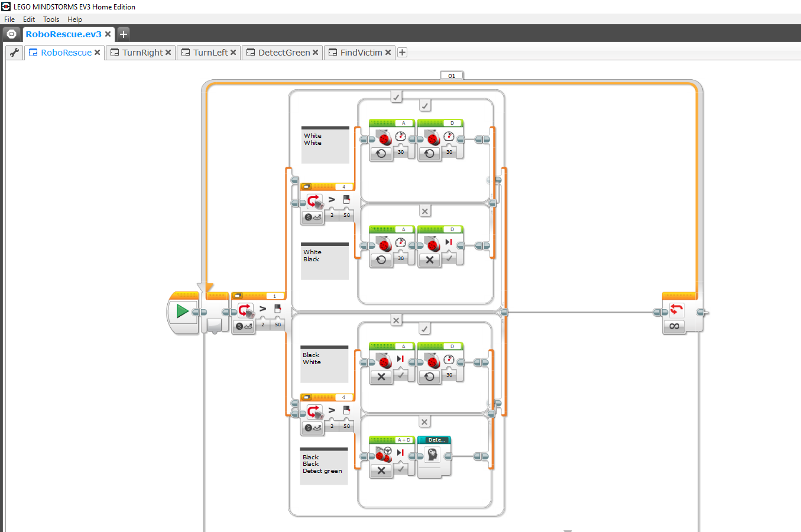This screenshot has width=801, height=532.
Task: Click threshold value 50 on port 1 switch
Action: click(x=278, y=325)
